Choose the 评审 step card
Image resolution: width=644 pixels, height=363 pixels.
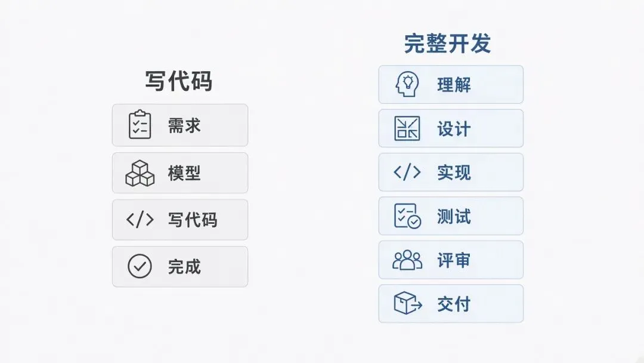pyautogui.click(x=451, y=260)
